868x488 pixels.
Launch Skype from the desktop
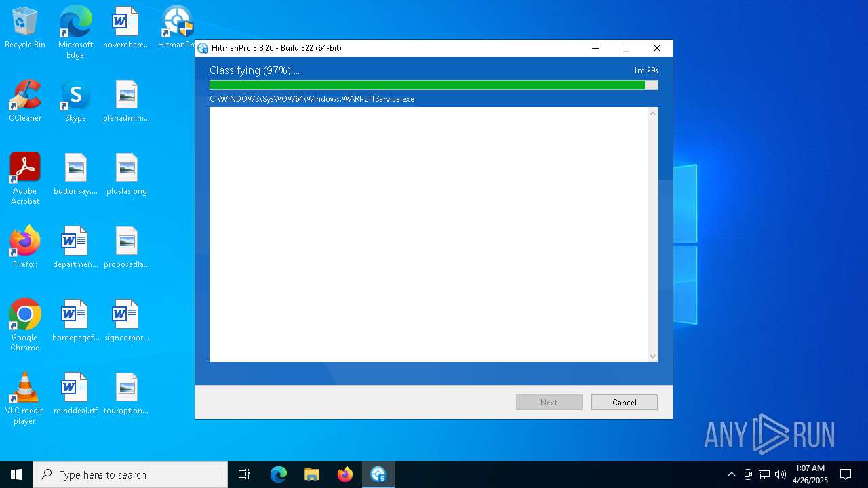(x=75, y=101)
